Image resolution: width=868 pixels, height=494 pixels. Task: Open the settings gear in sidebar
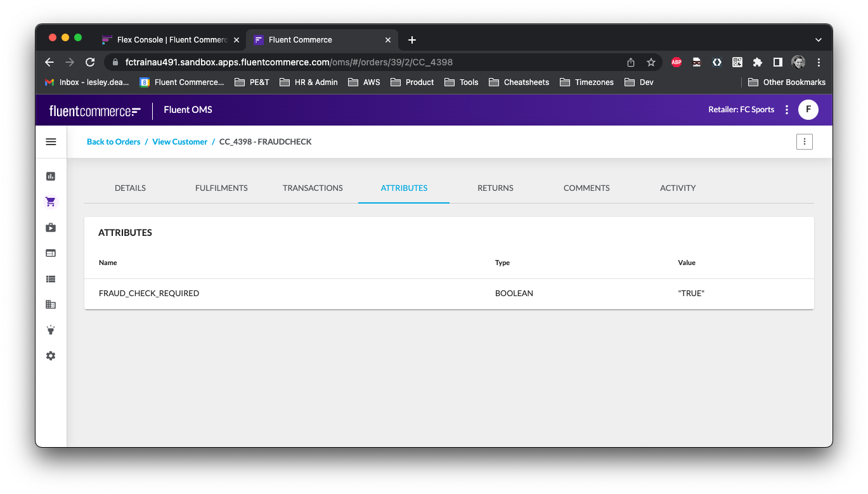[x=51, y=356]
